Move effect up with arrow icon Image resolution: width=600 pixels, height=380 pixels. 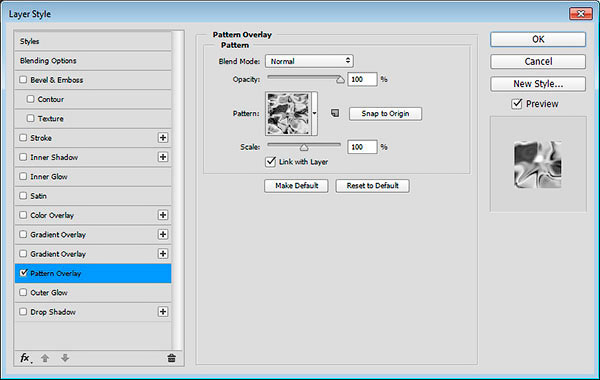[x=45, y=358]
